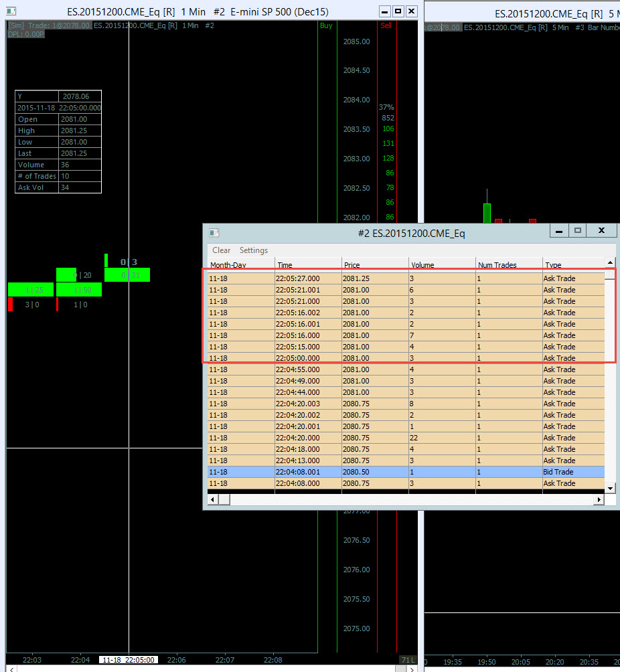This screenshot has width=620, height=672.
Task: Select the 22:04:20.000 row with volume 22
Action: pyautogui.click(x=406, y=438)
